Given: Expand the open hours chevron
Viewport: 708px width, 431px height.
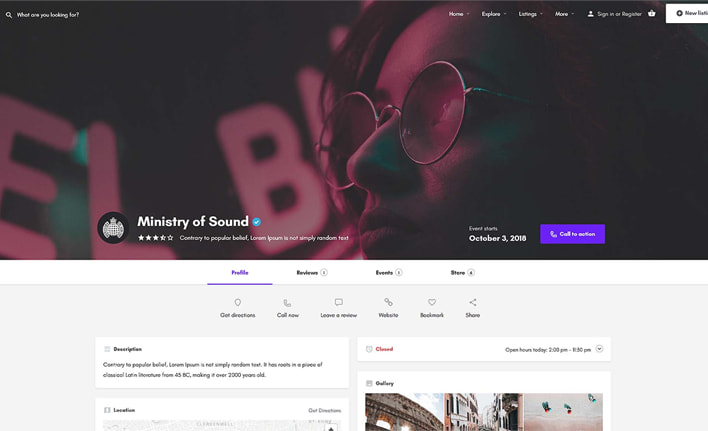Looking at the screenshot, I should 599,348.
